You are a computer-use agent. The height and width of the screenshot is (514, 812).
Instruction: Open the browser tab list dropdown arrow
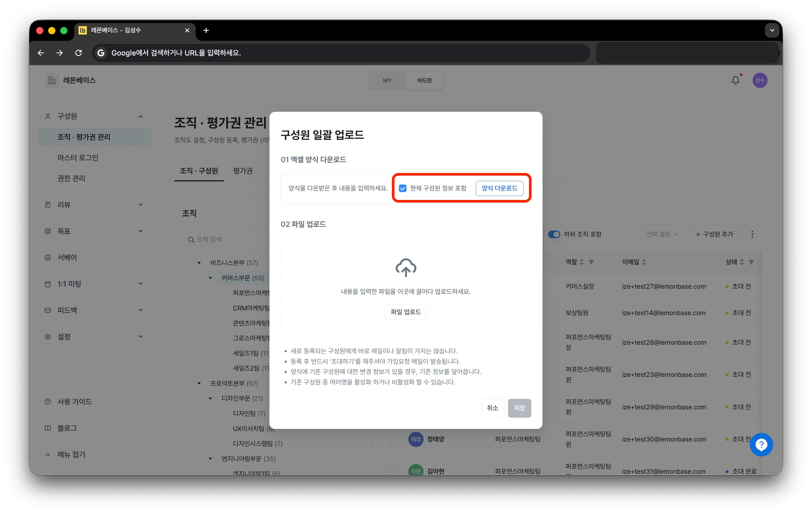pyautogui.click(x=772, y=30)
